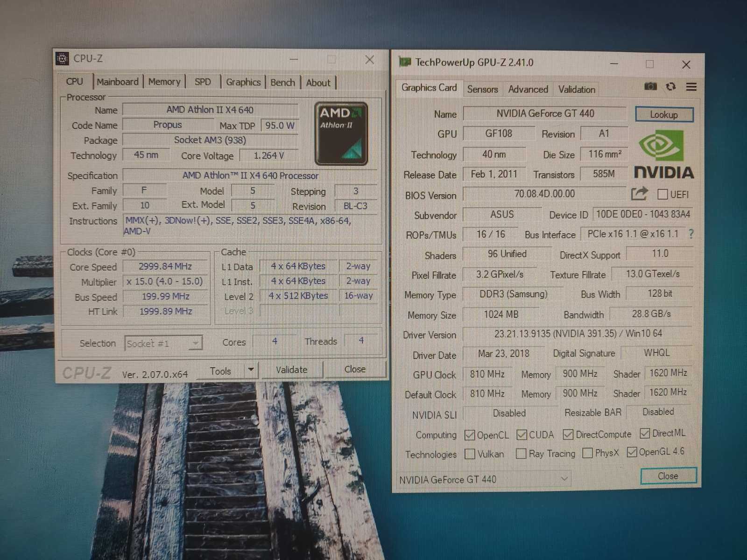Viewport: 747px width, 560px height.
Task: Click the Multiplier value x 15.0
Action: [165, 281]
